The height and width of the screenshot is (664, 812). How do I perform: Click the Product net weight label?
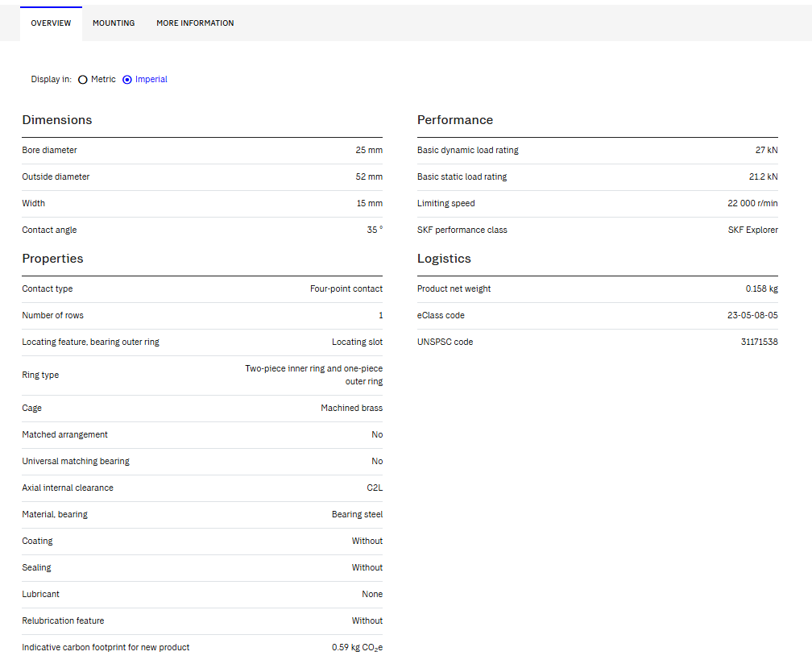[x=454, y=289]
